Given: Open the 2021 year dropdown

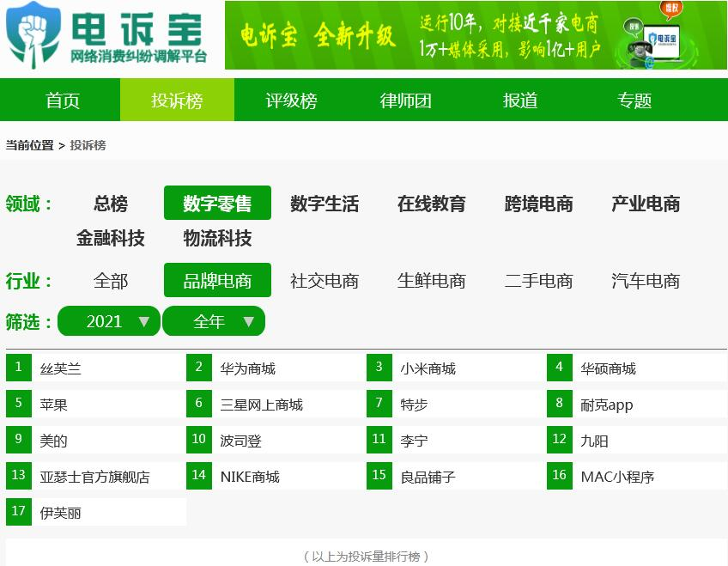Looking at the screenshot, I should (x=109, y=321).
